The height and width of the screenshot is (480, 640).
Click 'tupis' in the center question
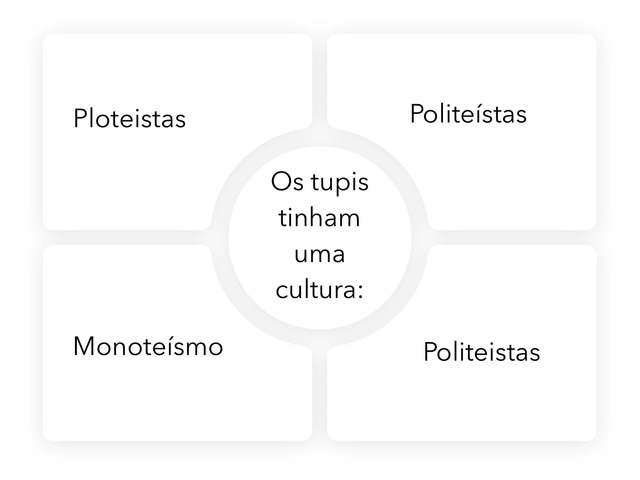[340, 182]
